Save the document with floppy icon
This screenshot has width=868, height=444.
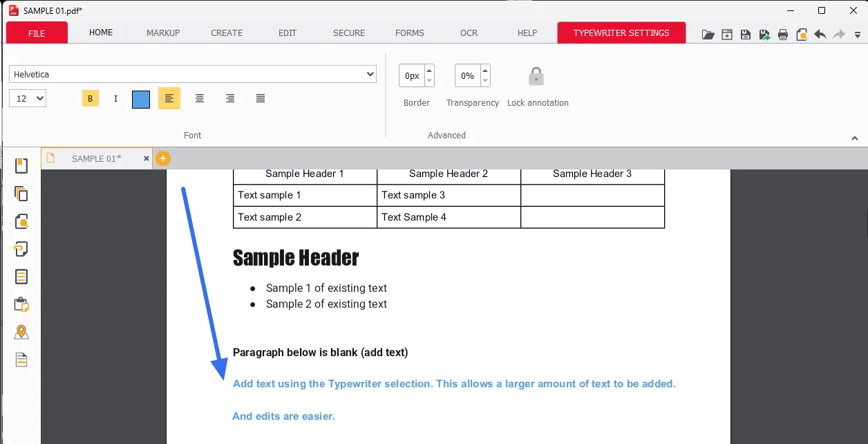coord(746,35)
